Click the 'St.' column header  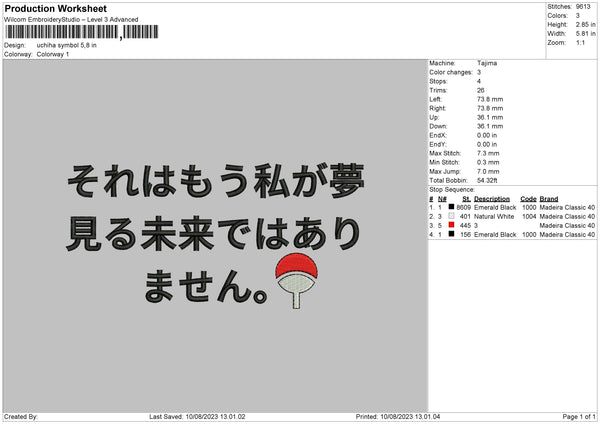[x=466, y=199]
